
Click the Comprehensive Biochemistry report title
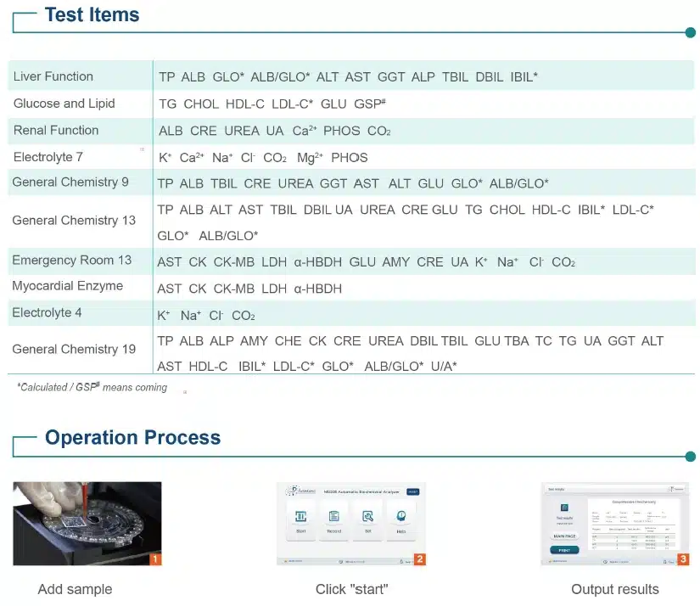coord(634,502)
